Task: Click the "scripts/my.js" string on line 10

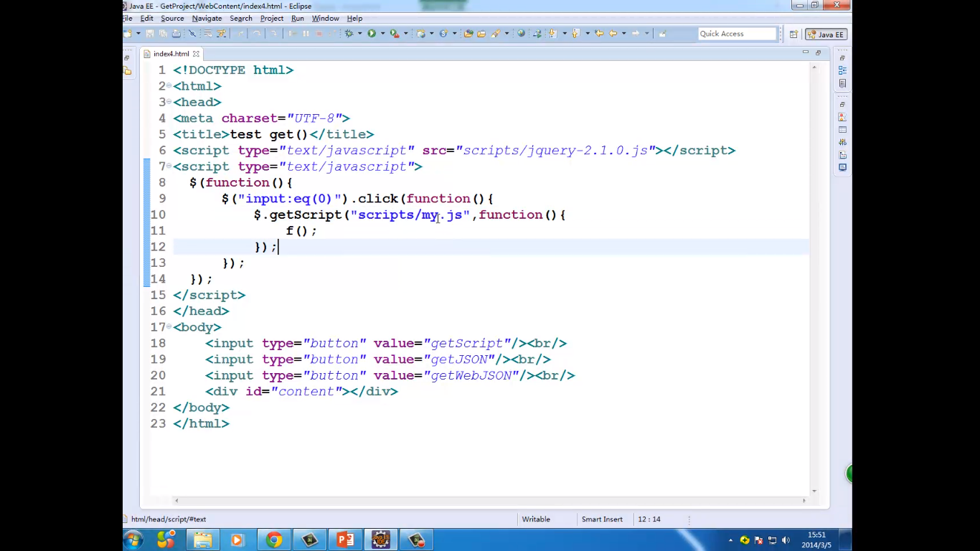Action: (x=410, y=215)
